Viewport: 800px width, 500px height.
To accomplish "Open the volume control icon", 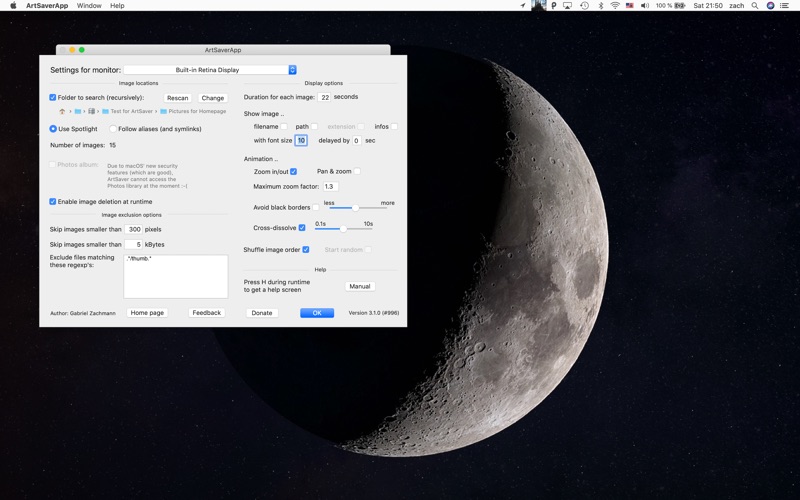I will coord(645,6).
